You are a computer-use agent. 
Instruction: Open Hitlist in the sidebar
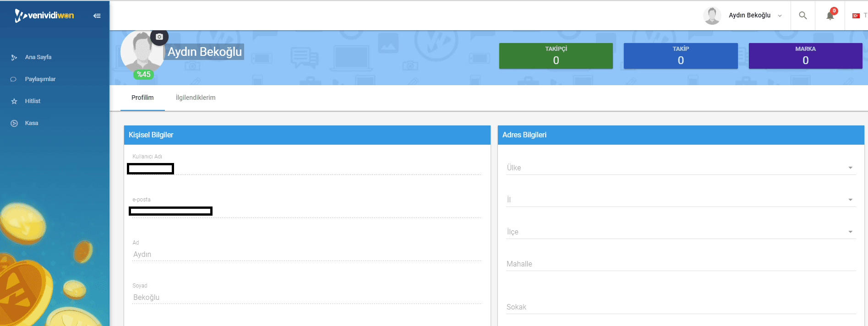[33, 101]
